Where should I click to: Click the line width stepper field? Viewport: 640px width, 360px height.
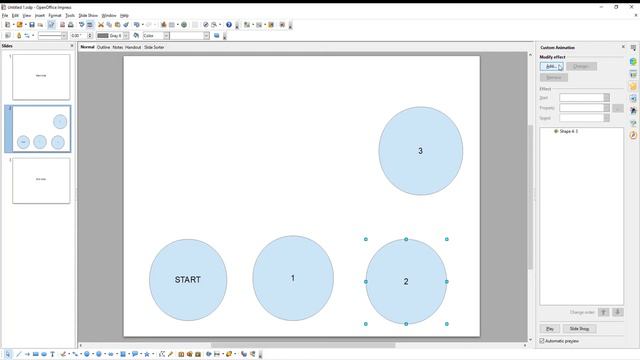[x=82, y=36]
